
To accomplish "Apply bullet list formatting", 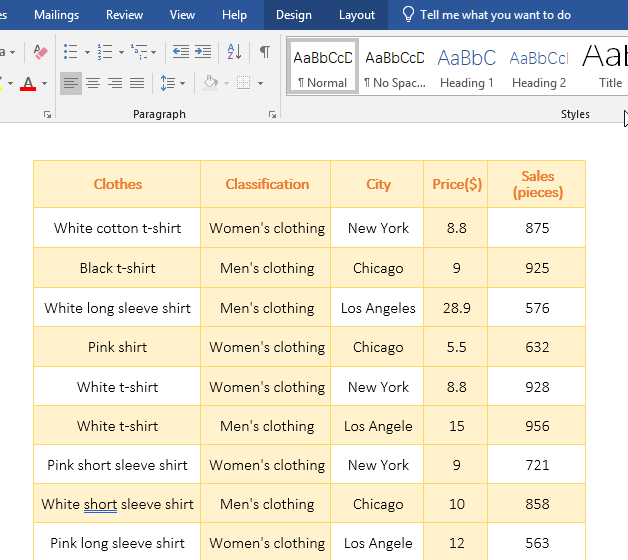I will click(70, 52).
